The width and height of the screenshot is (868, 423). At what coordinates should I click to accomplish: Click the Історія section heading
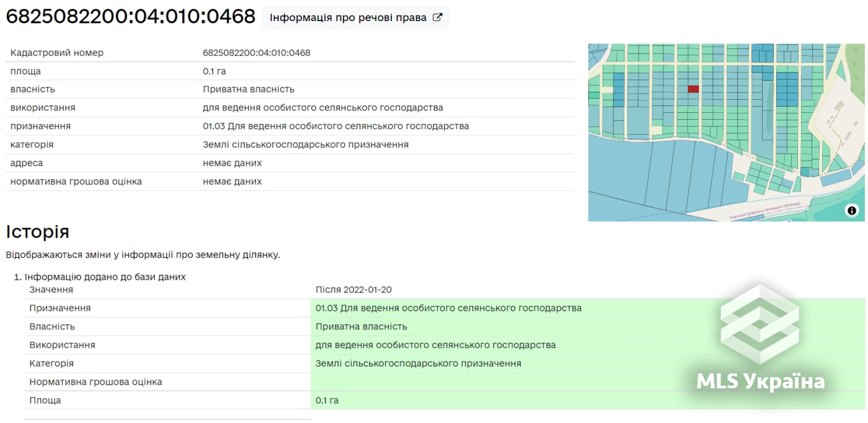(x=37, y=232)
